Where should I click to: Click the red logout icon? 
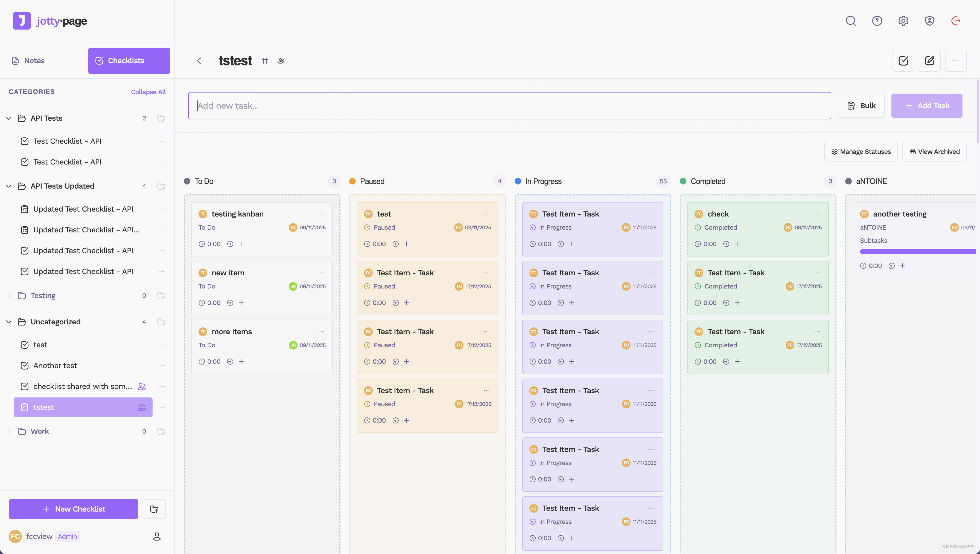(x=956, y=21)
